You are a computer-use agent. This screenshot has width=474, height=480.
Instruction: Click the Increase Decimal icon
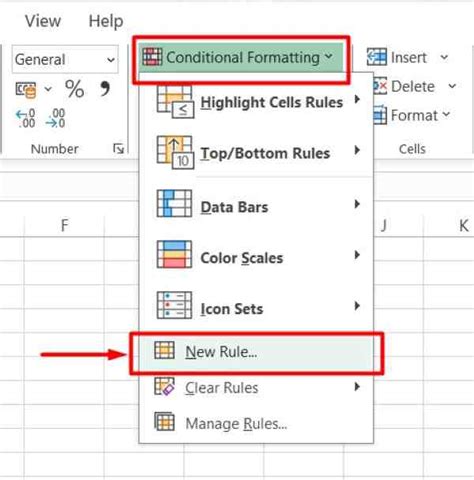(x=26, y=118)
